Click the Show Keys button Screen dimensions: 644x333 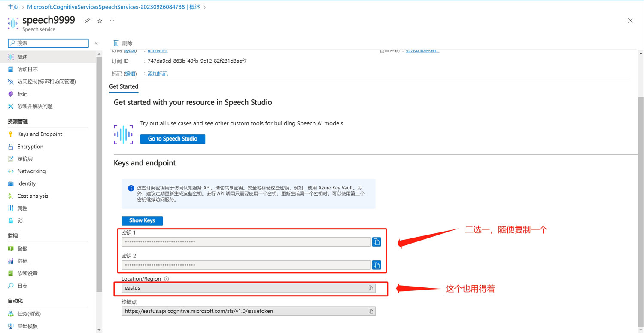tap(142, 220)
